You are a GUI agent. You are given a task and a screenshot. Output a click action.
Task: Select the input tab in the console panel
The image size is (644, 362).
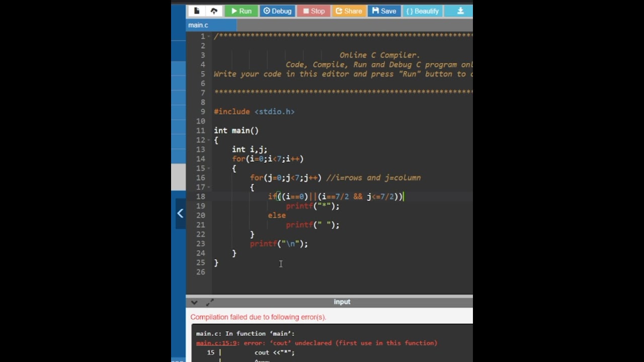coord(342,302)
